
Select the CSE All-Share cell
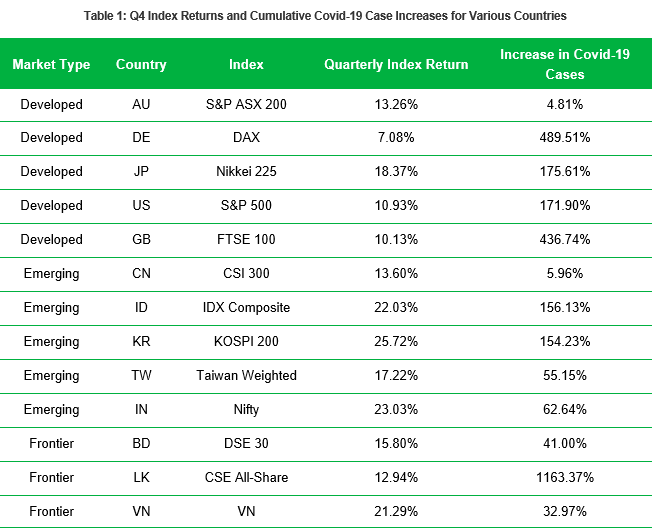246,478
